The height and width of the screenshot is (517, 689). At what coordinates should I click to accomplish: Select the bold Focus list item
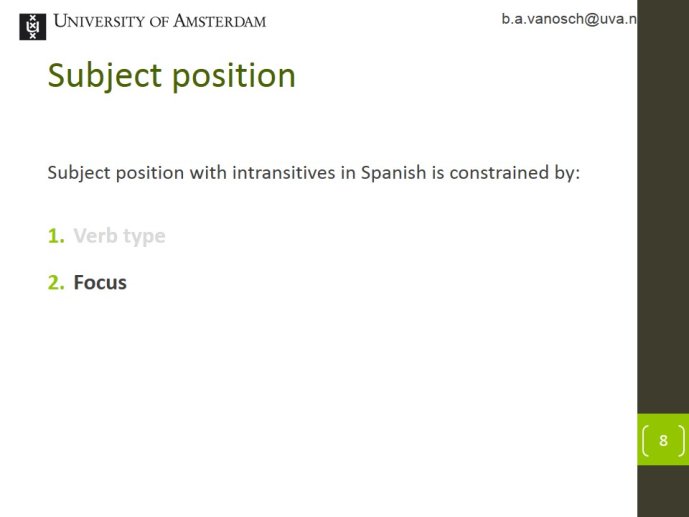pyautogui.click(x=100, y=282)
